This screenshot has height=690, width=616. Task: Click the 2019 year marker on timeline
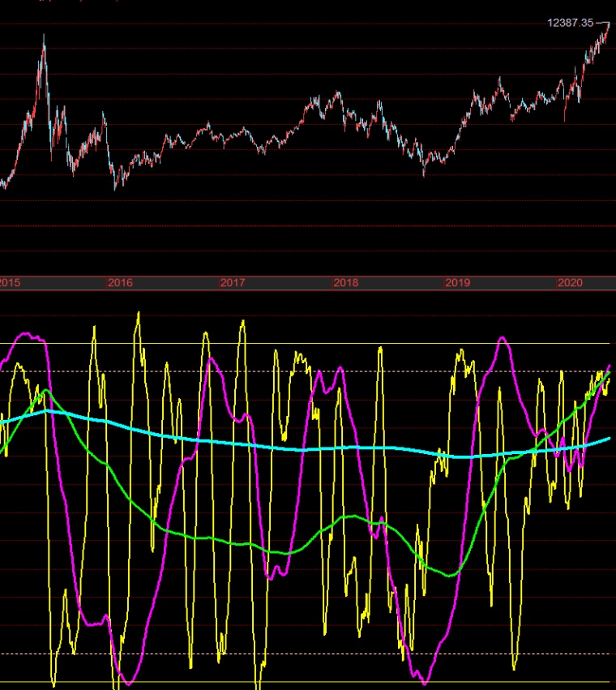458,282
